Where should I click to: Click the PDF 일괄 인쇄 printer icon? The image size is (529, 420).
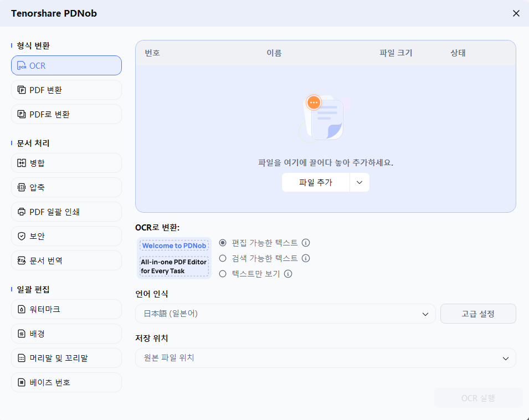[x=22, y=212]
